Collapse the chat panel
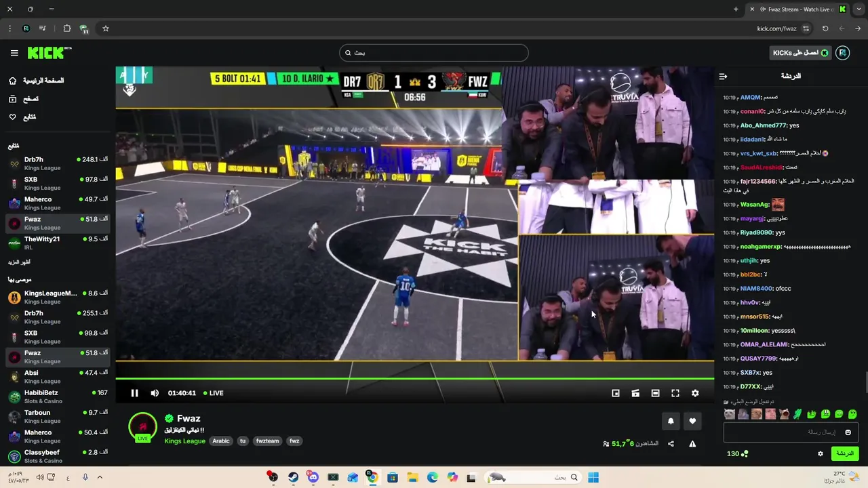The height and width of the screenshot is (488, 868). pos(723,77)
